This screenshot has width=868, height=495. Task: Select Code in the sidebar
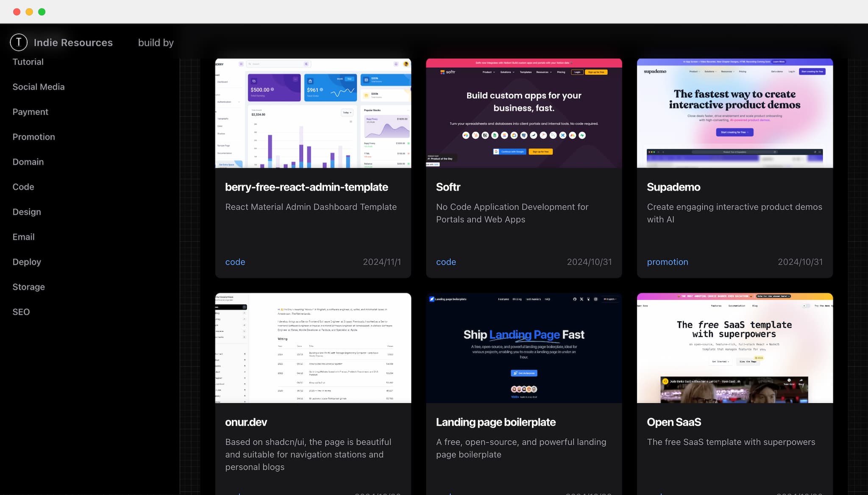[x=23, y=187]
